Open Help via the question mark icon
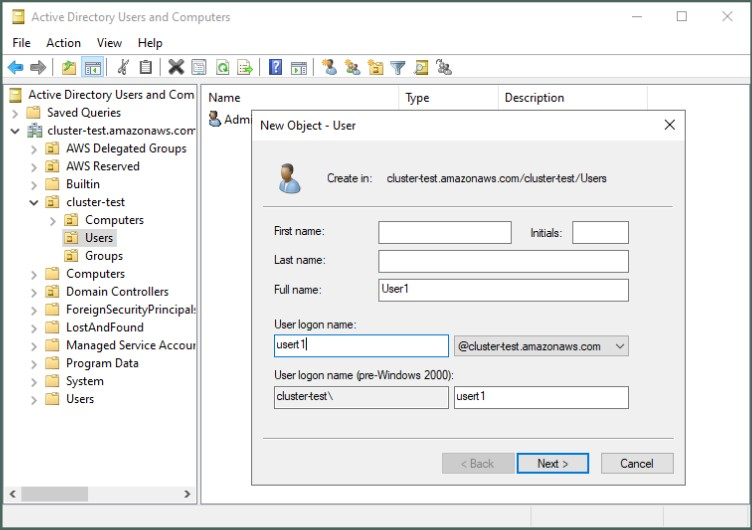Image resolution: width=752 pixels, height=530 pixels. click(275, 67)
